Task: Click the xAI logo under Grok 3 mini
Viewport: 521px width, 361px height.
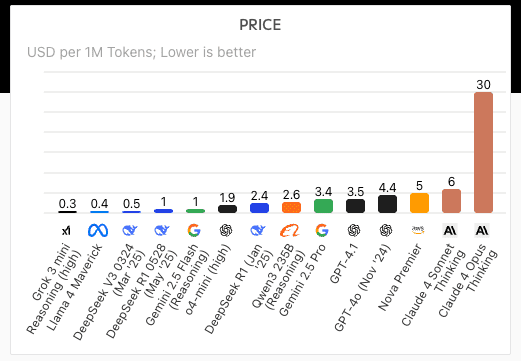Action: point(66,230)
